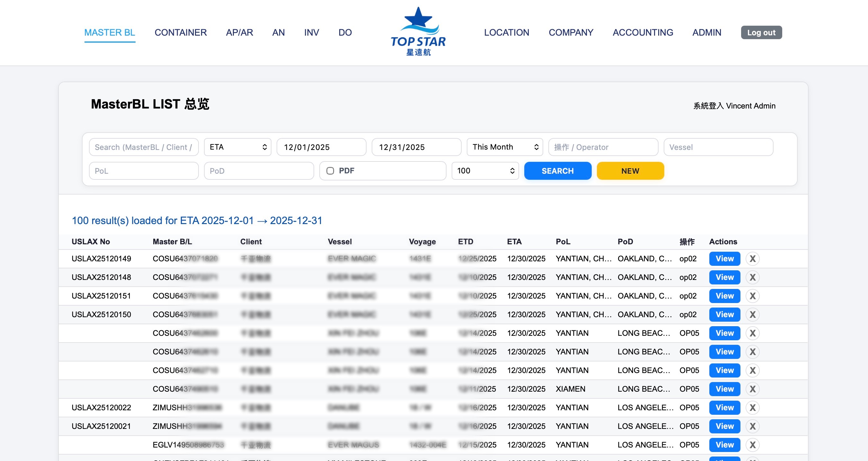Create new entry with NEW button
868x461 pixels.
pyautogui.click(x=630, y=171)
